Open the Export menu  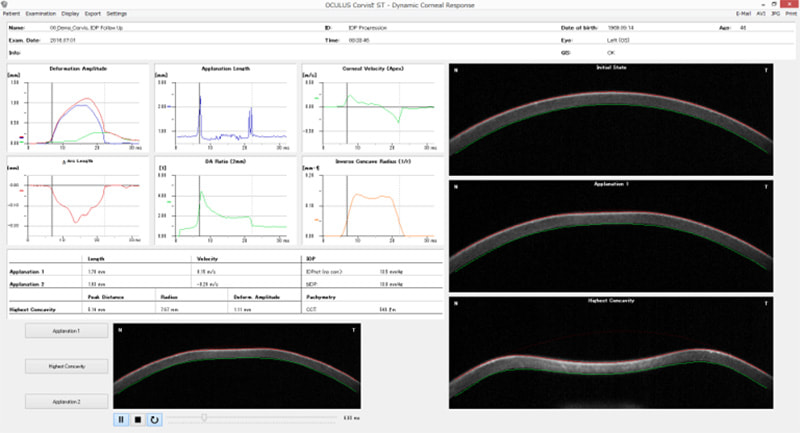pyautogui.click(x=93, y=14)
